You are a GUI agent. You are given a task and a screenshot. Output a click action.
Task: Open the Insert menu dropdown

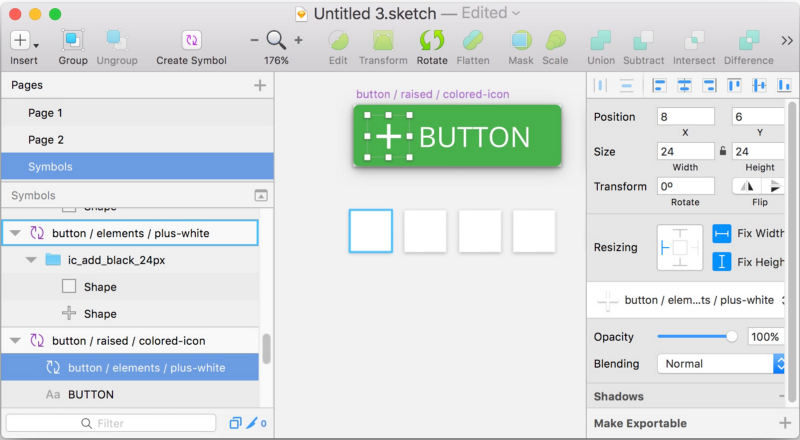(x=25, y=41)
